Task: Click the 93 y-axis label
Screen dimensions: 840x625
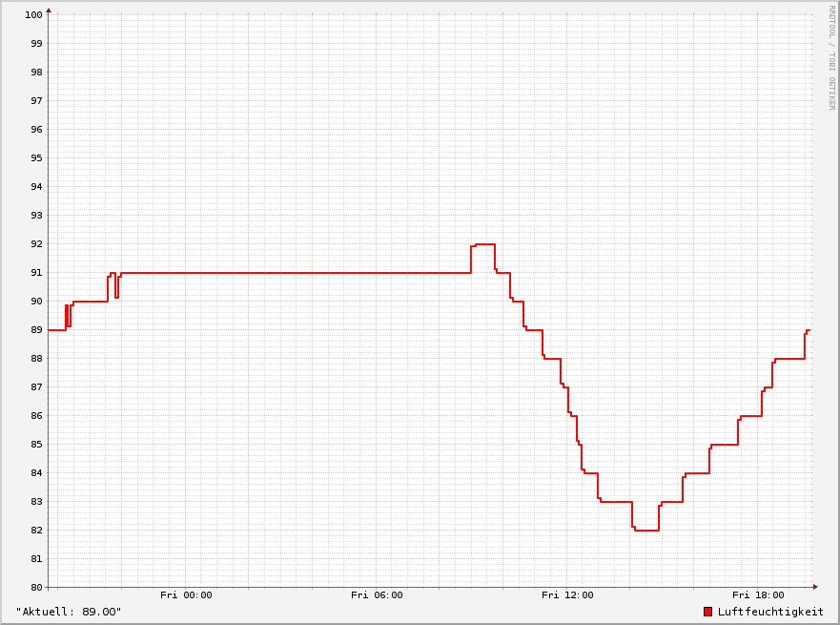Action: click(36, 216)
